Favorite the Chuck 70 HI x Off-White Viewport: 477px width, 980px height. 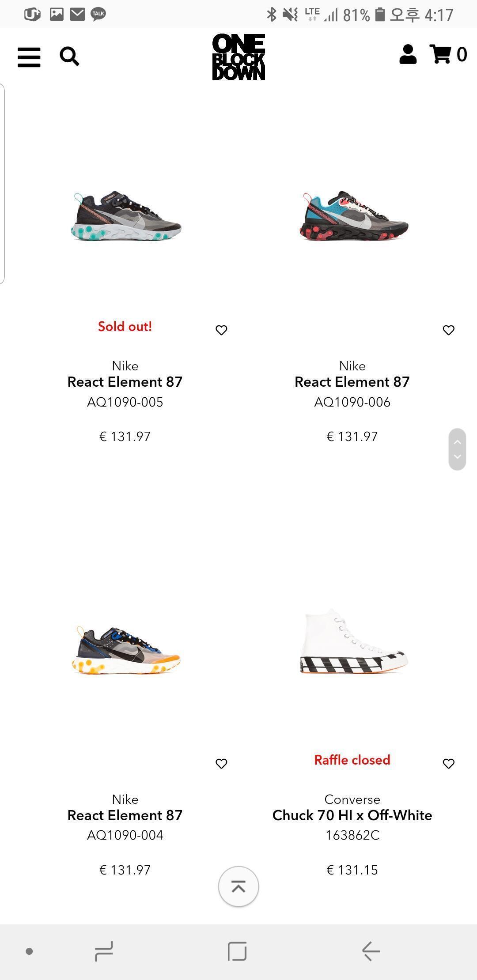tap(448, 764)
